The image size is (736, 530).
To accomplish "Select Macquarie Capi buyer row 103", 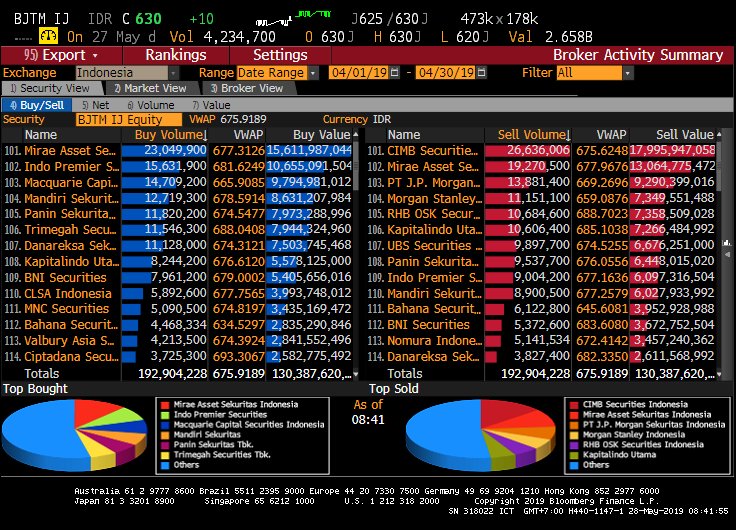I will 177,182.
